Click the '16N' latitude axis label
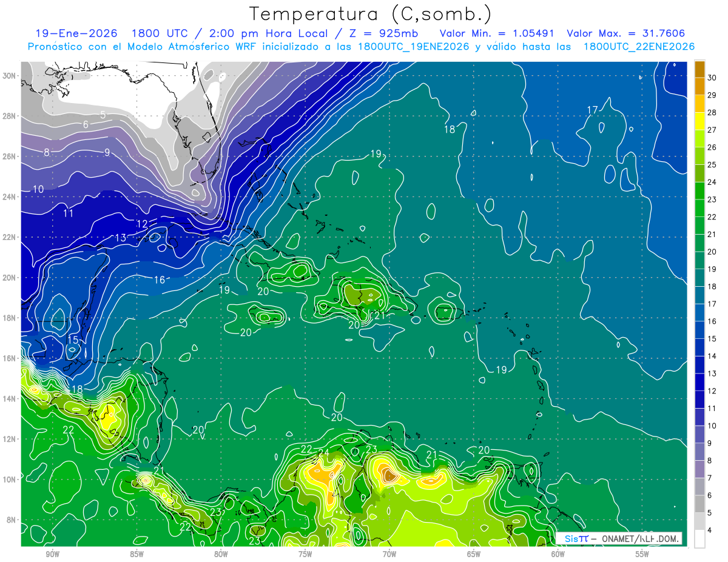728x562 pixels. tap(10, 358)
